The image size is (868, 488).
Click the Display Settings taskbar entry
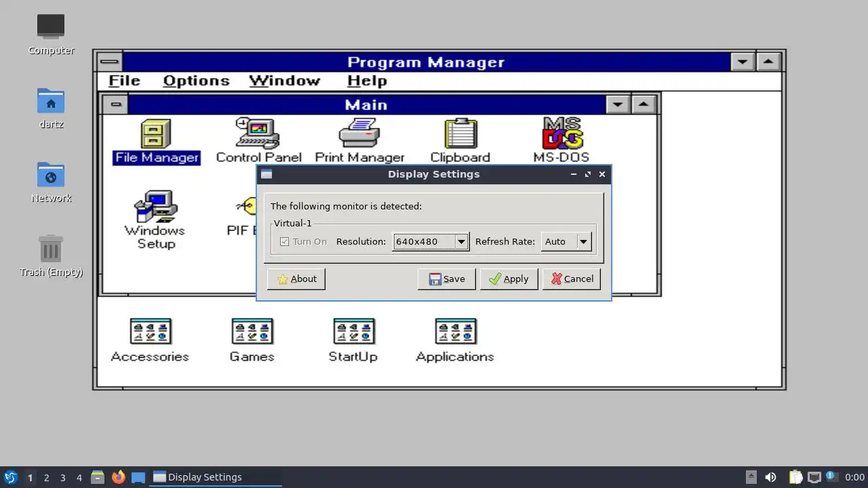pyautogui.click(x=216, y=477)
